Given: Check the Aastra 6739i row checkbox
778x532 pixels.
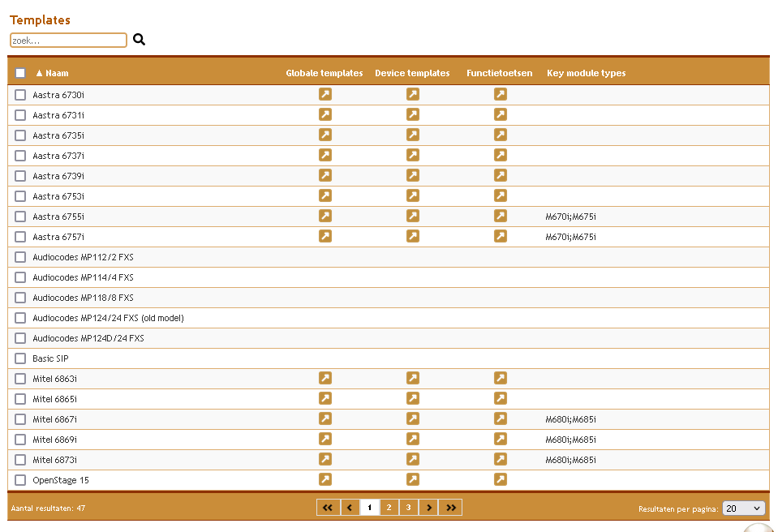Looking at the screenshot, I should [x=20, y=176].
